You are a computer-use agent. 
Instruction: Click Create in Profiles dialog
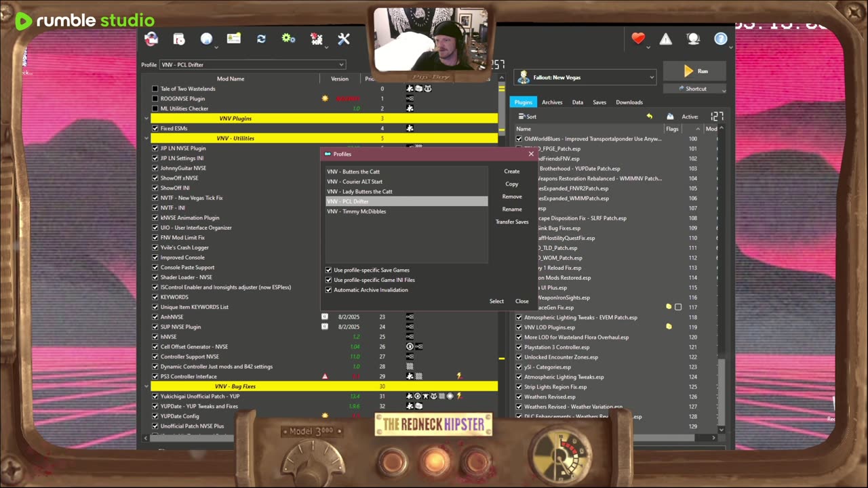pos(512,171)
